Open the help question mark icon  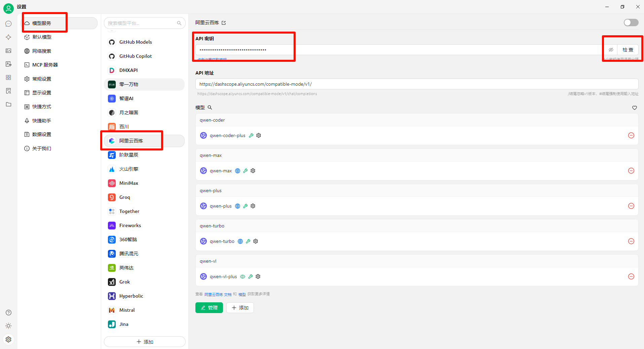[x=8, y=313]
